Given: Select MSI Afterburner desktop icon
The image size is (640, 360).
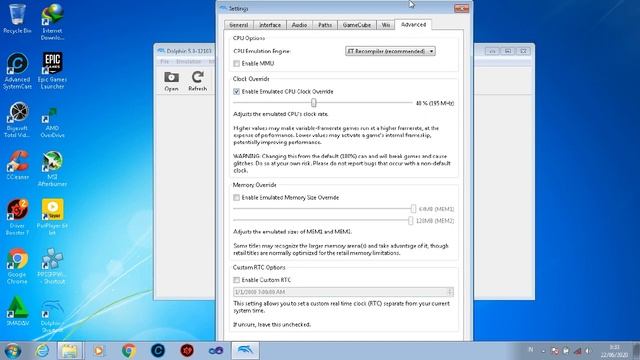Looking at the screenshot, I should click(x=52, y=169).
